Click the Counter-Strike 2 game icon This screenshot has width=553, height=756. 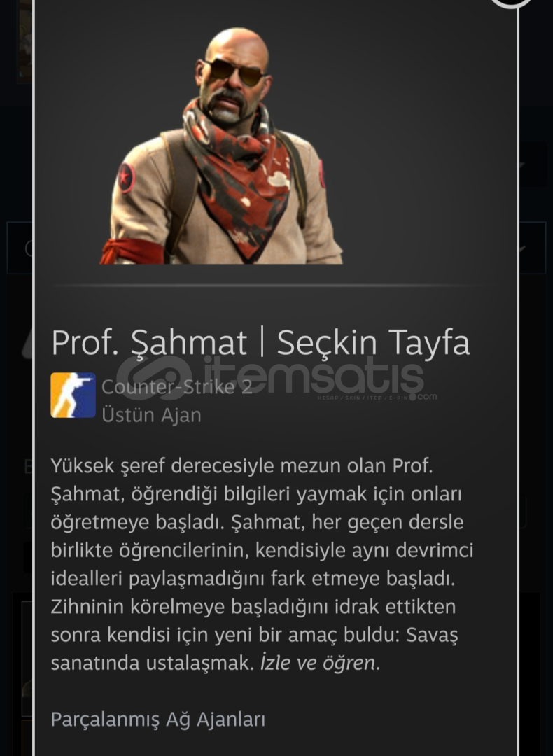coord(73,395)
